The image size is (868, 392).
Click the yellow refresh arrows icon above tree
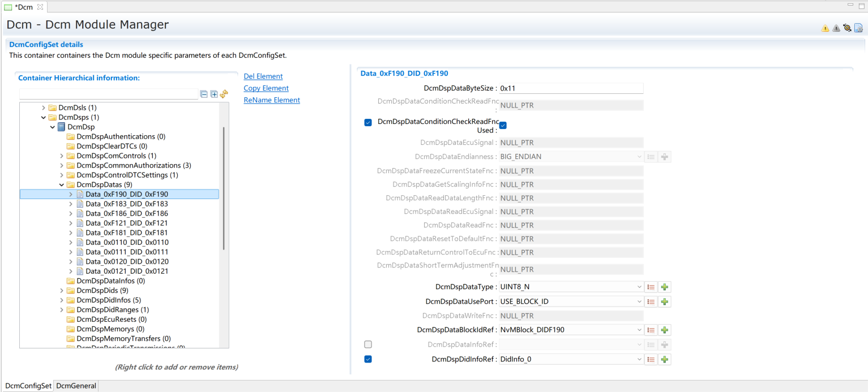coord(224,94)
